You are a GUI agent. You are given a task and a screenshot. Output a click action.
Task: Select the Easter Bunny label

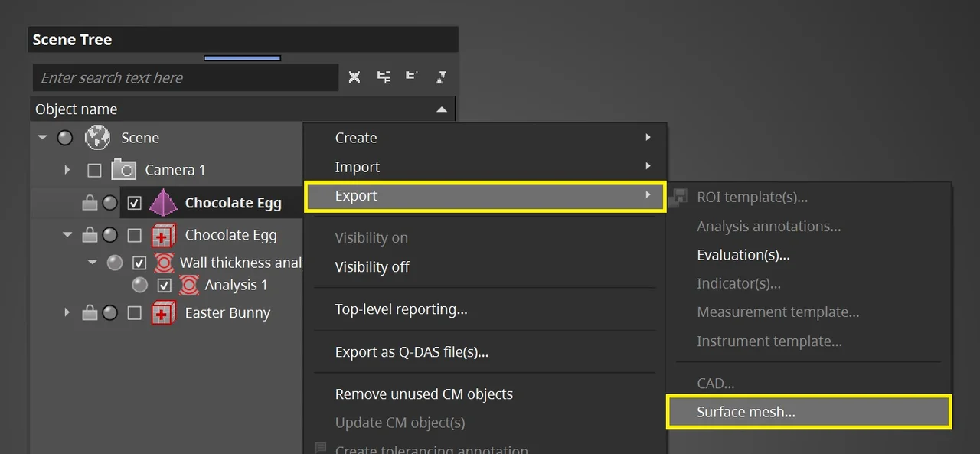pos(227,312)
